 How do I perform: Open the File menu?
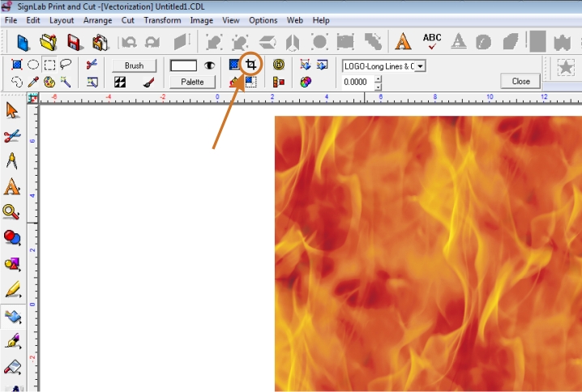(11, 20)
